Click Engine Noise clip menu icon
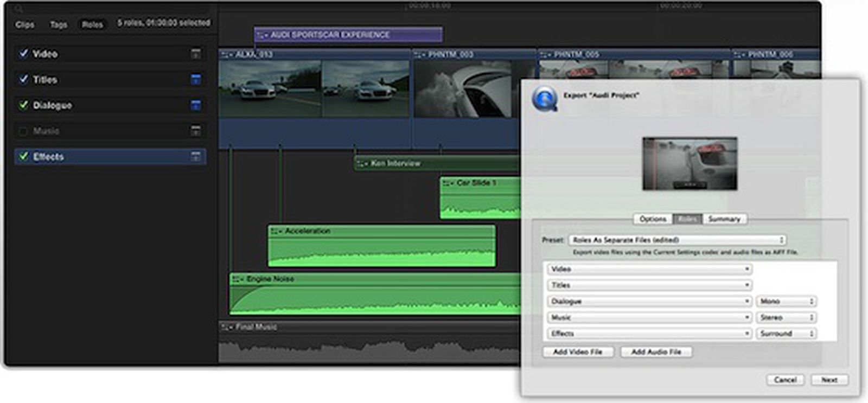The width and height of the screenshot is (868, 403). click(x=238, y=279)
